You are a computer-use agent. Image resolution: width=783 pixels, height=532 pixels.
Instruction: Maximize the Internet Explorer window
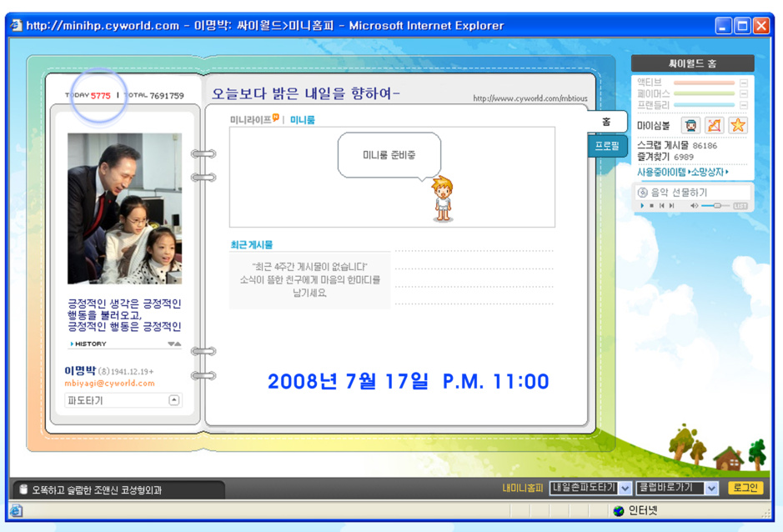click(742, 26)
